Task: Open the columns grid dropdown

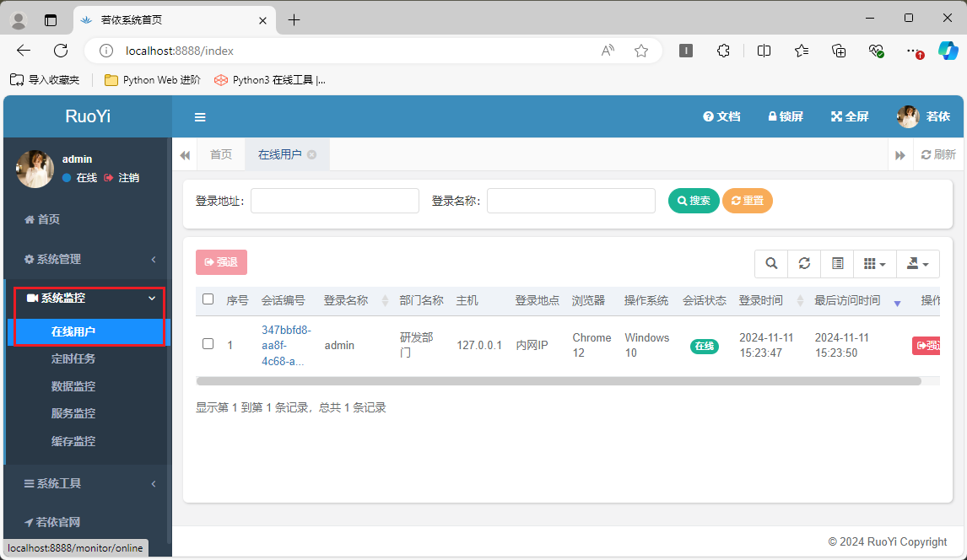Action: click(x=874, y=264)
